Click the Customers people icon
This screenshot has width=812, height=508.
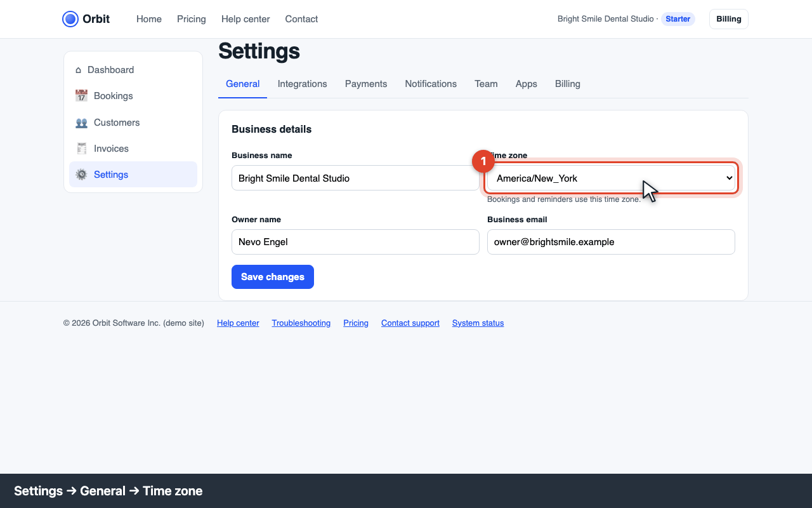click(x=81, y=123)
